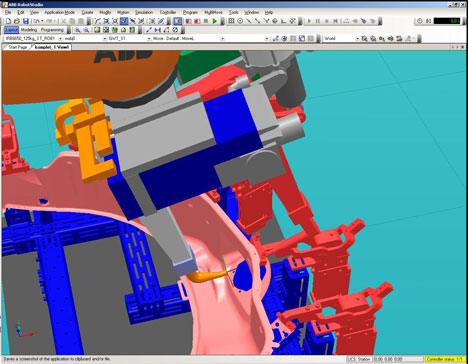Screen dimensions: 468x364
Task: Click the point-to-point measure line icon
Action: click(x=149, y=30)
